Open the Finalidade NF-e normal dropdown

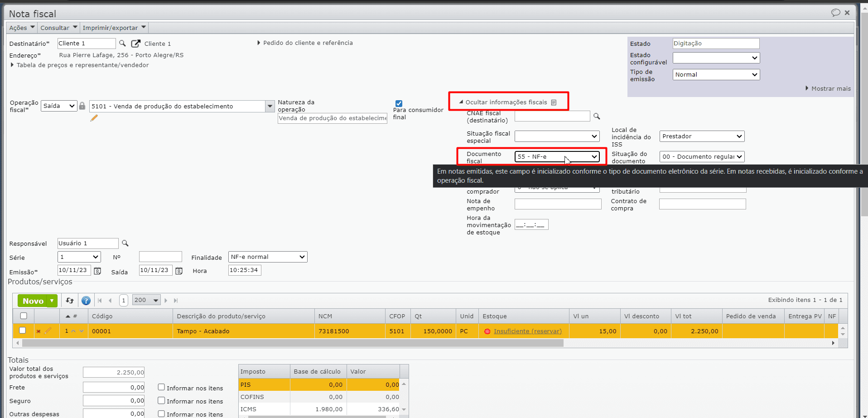click(x=268, y=257)
